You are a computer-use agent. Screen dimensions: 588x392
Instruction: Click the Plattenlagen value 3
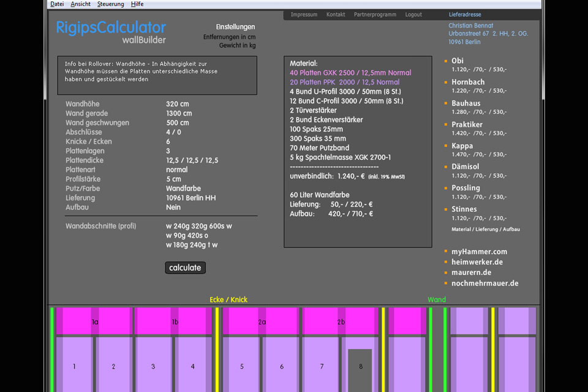tap(168, 151)
